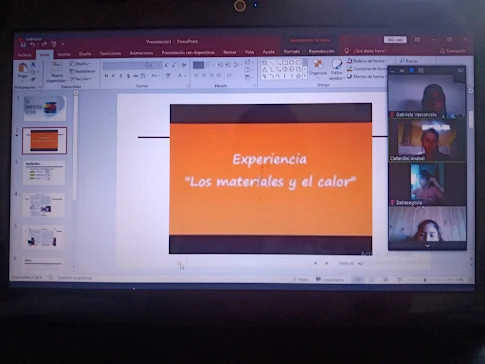Switch to the Insertar tab
The width and height of the screenshot is (485, 364).
(64, 54)
